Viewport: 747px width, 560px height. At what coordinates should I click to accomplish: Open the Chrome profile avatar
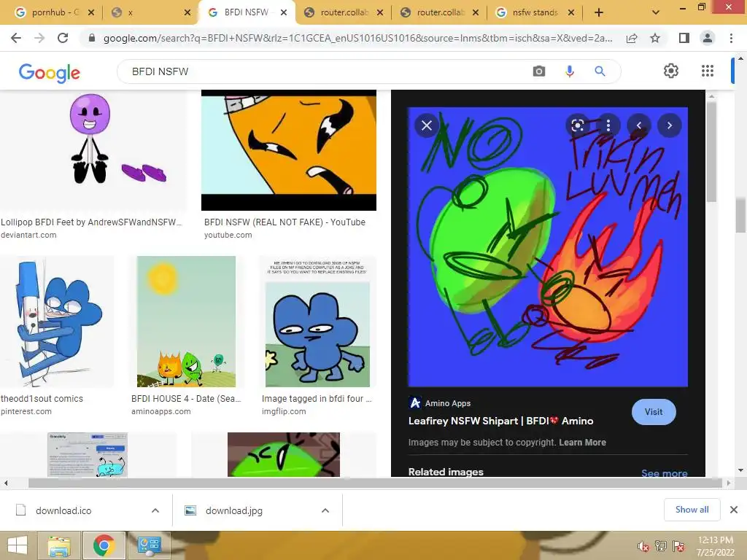[708, 38]
